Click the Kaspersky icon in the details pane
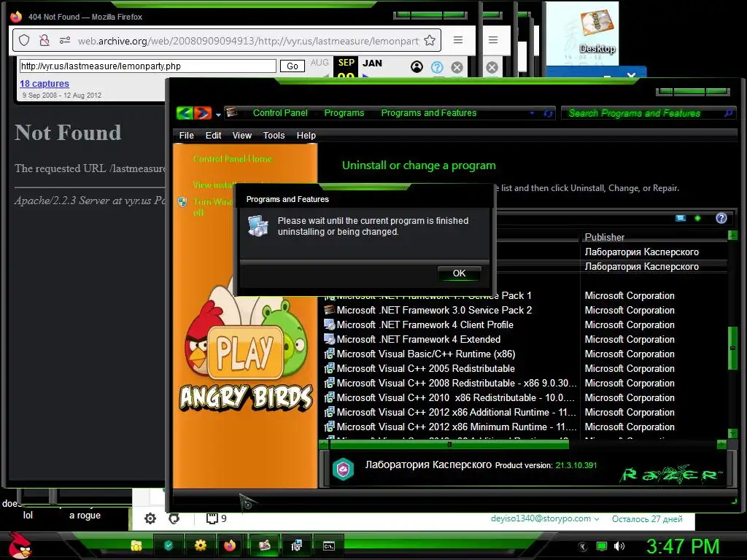Screen dimensions: 747x560 tap(344, 469)
